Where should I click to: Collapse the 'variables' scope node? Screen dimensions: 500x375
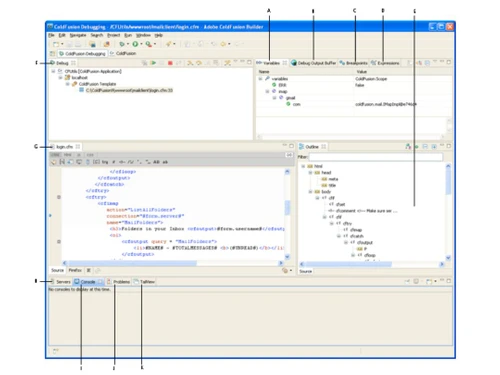pyautogui.click(x=260, y=79)
